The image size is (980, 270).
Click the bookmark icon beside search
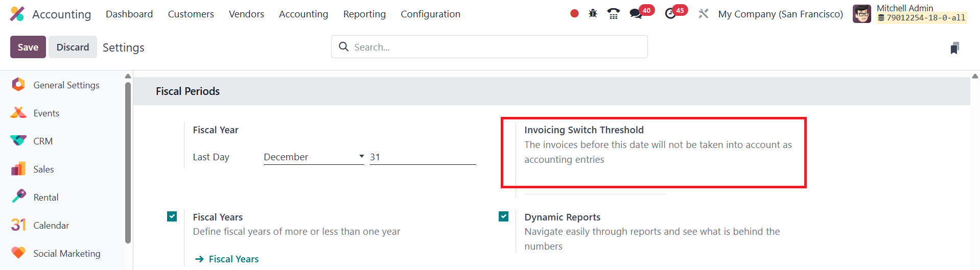point(954,48)
